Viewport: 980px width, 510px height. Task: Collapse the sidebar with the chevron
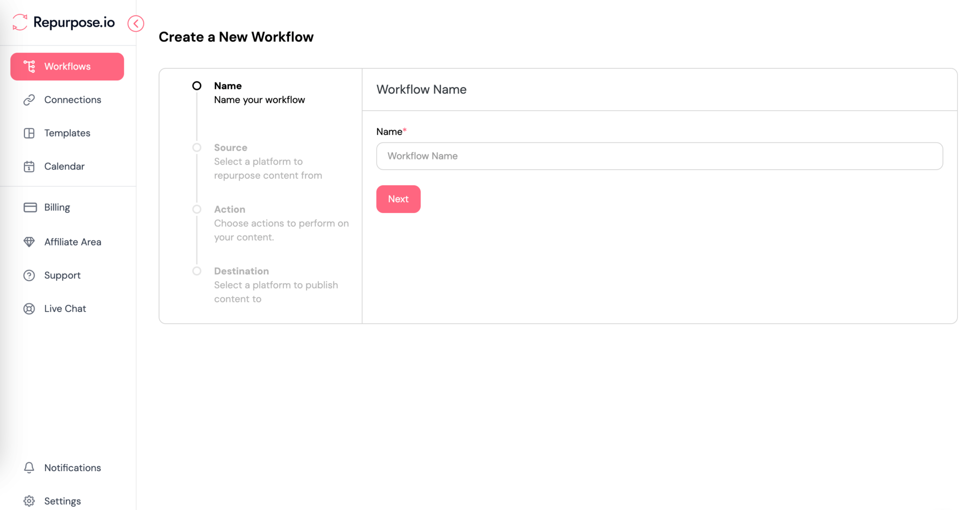[x=135, y=23]
